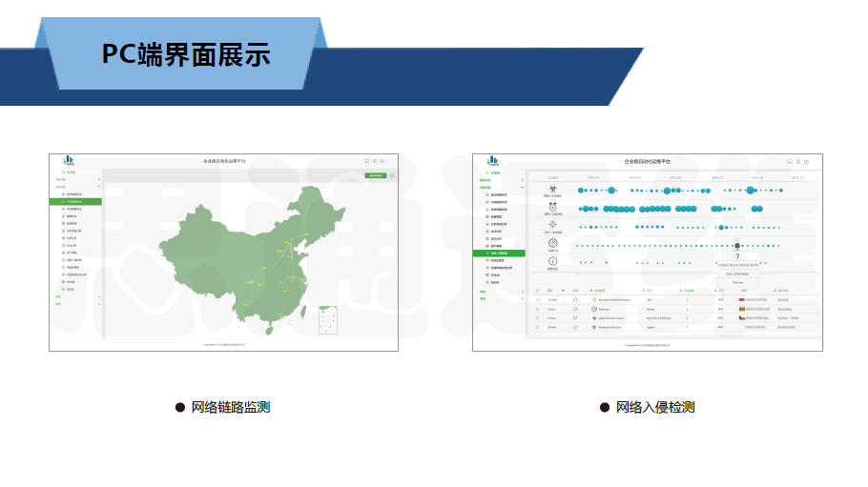Click the power icon in right panel header
Screen dimensions: 868x487
tap(807, 161)
